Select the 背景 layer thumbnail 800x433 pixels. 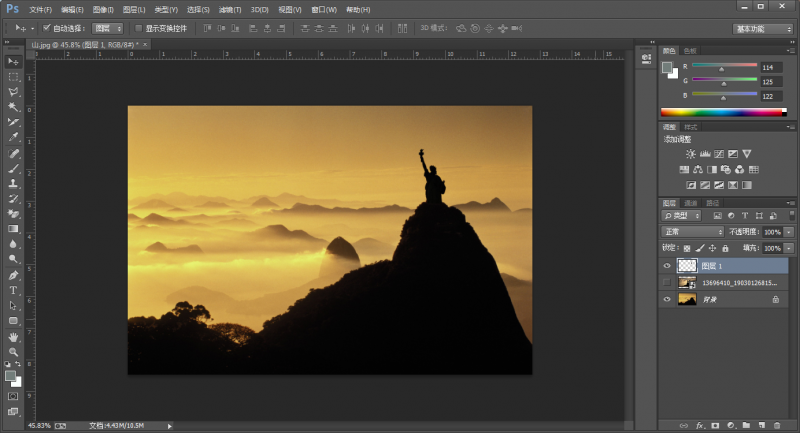687,299
